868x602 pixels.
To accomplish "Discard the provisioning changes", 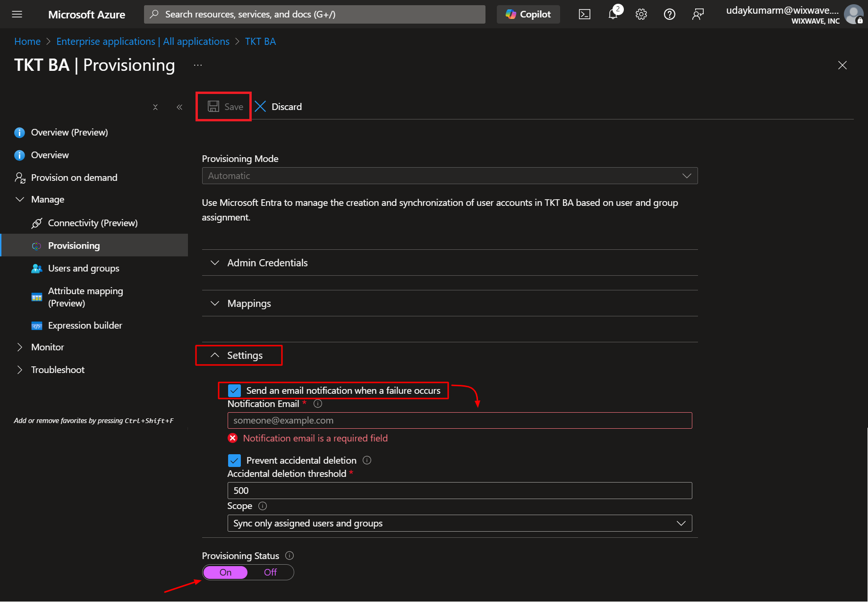I will pyautogui.click(x=278, y=107).
